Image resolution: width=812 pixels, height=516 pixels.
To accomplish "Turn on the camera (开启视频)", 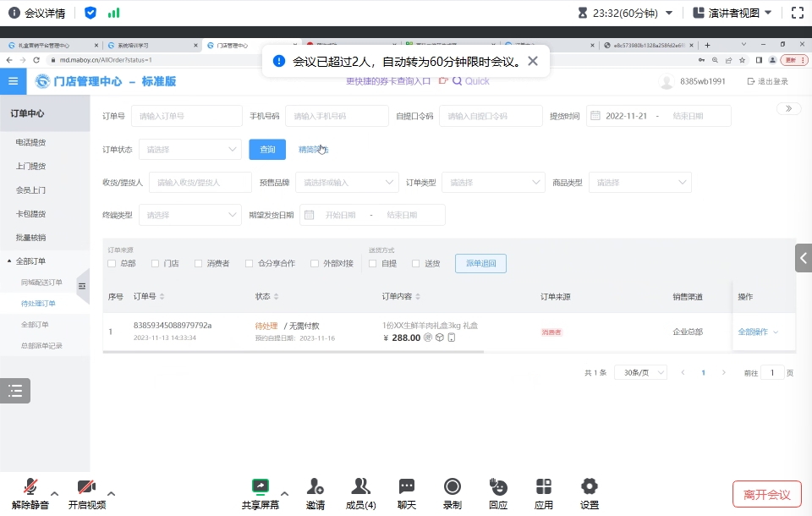I will [86, 487].
